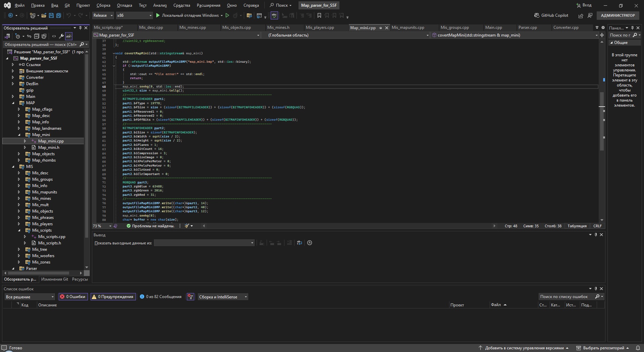
Task: Click the code cleanup broom icon
Action: [187, 226]
